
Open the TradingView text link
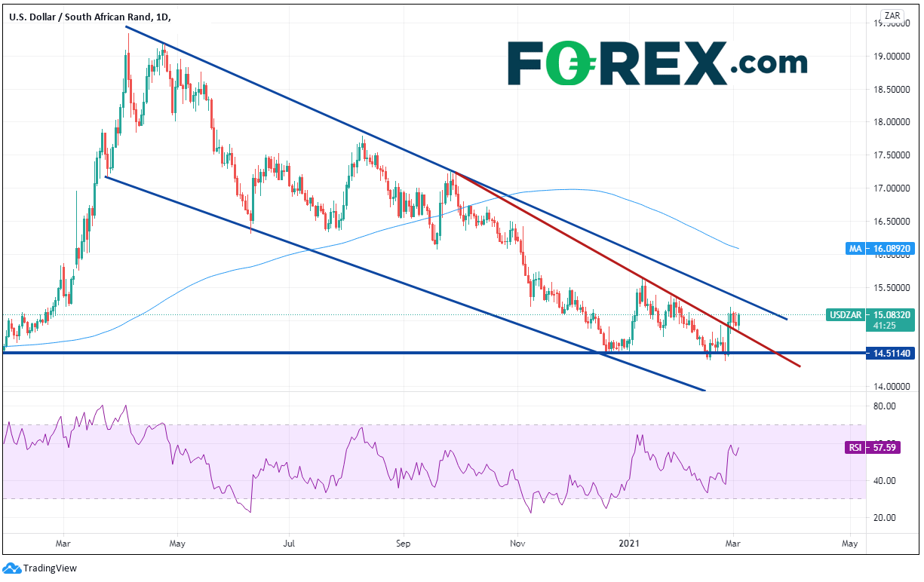coord(50,568)
